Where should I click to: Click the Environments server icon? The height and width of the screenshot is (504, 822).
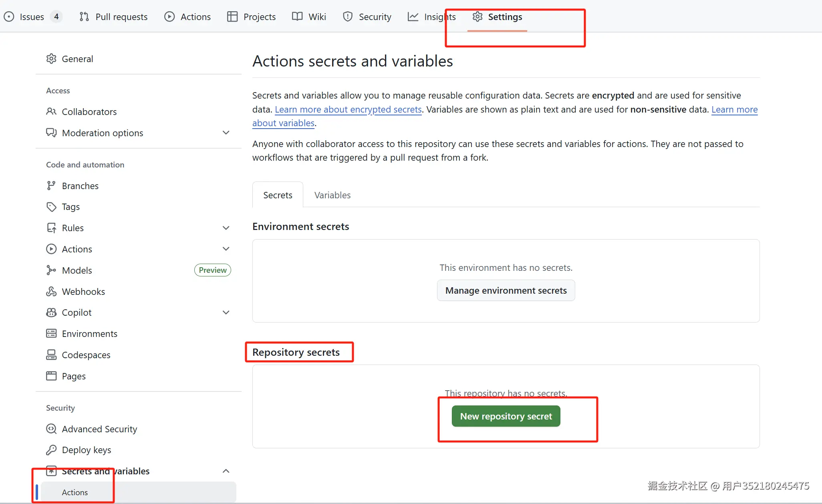(51, 334)
